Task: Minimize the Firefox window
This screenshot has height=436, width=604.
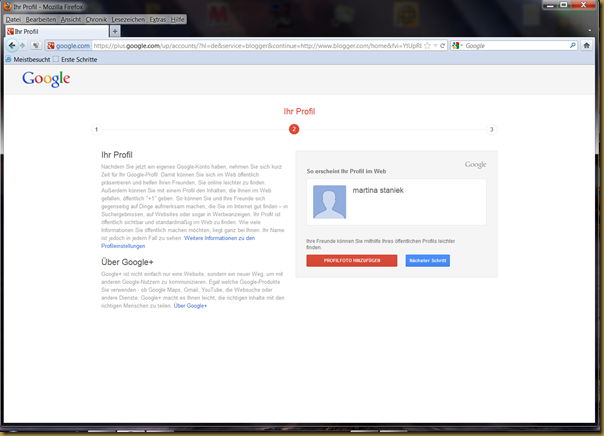Action: [x=550, y=5]
